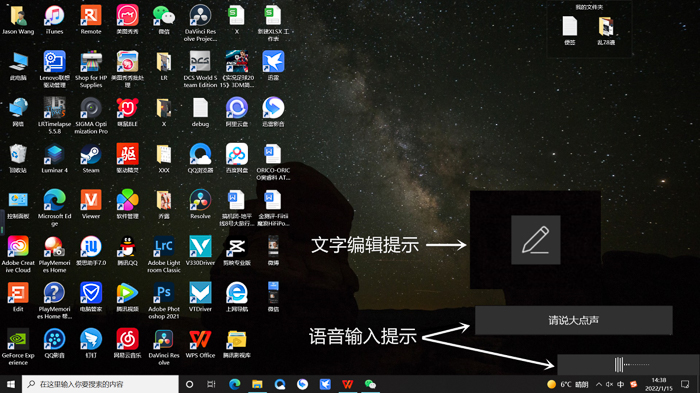Click the muted volume tray icon
Screen dimensions: 700x393
tap(609, 384)
